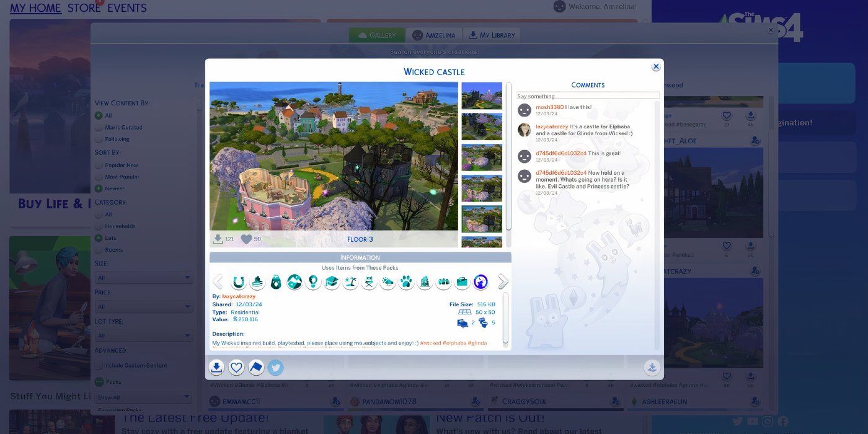Download Wicked Castle lot to library
This screenshot has height=434, width=868.
(216, 368)
